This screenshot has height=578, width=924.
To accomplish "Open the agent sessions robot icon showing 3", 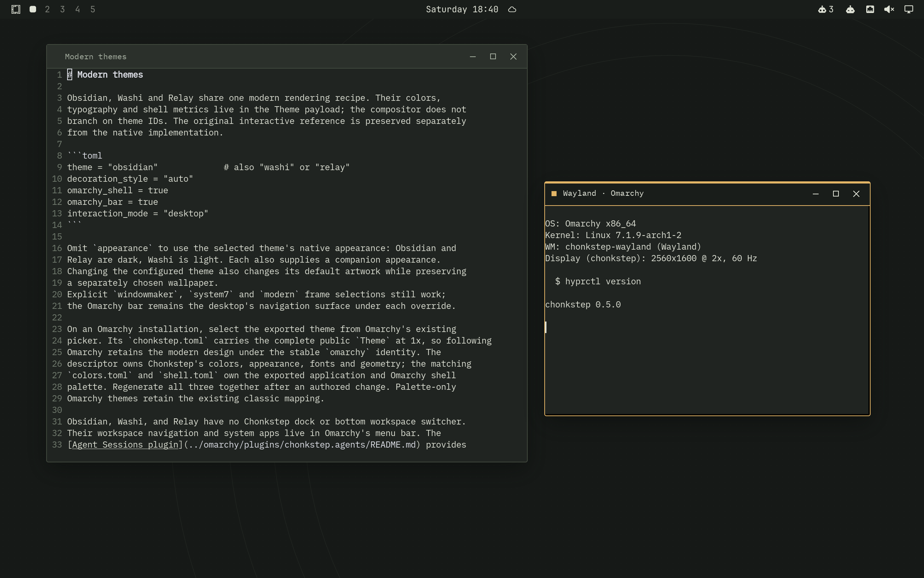I will (x=825, y=9).
